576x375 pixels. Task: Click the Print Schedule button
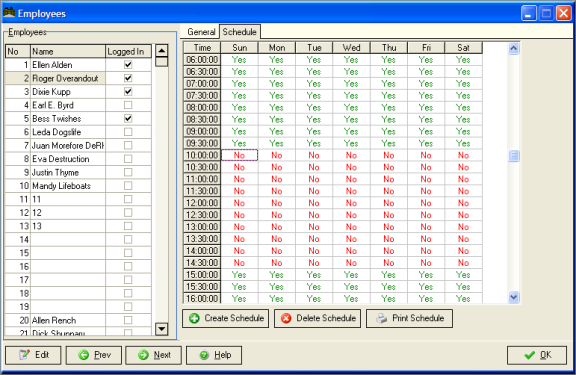tap(409, 318)
